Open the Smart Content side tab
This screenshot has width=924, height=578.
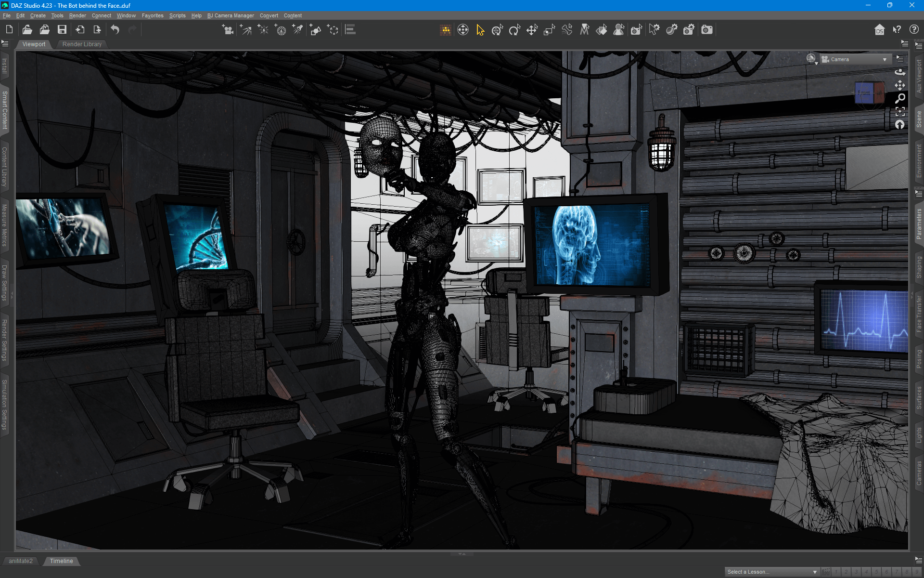point(5,110)
